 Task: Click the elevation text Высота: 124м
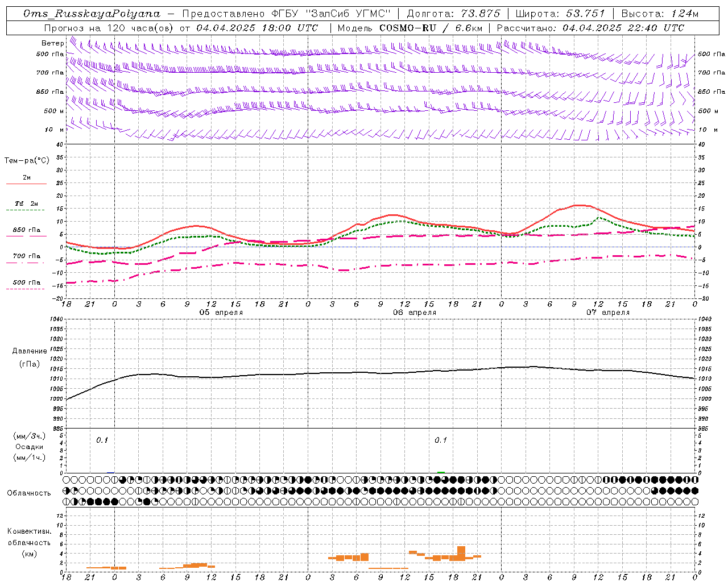(660, 14)
